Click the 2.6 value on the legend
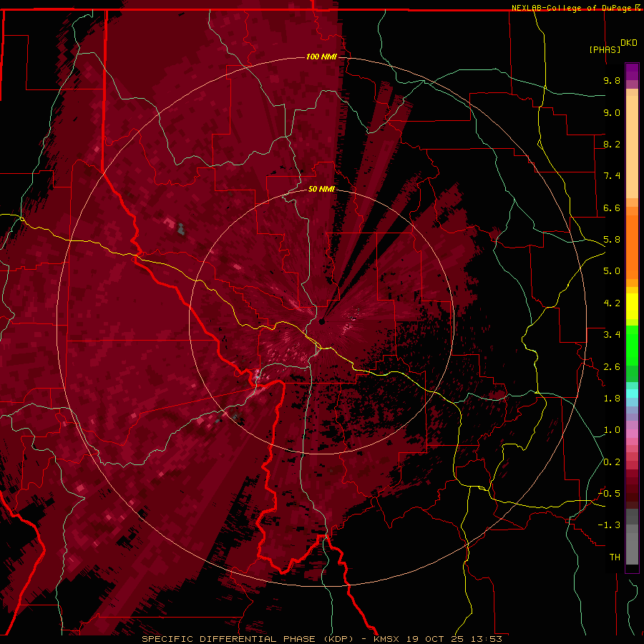The image size is (644, 644). point(612,367)
